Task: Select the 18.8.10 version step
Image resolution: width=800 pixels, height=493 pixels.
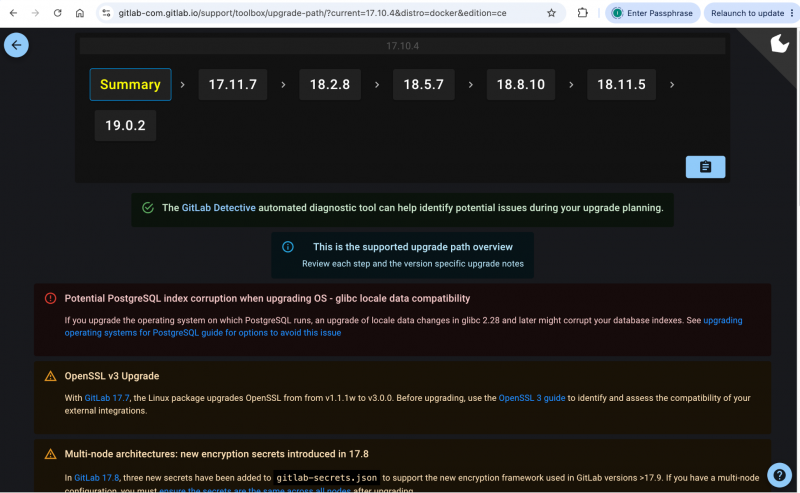Action: click(x=520, y=85)
